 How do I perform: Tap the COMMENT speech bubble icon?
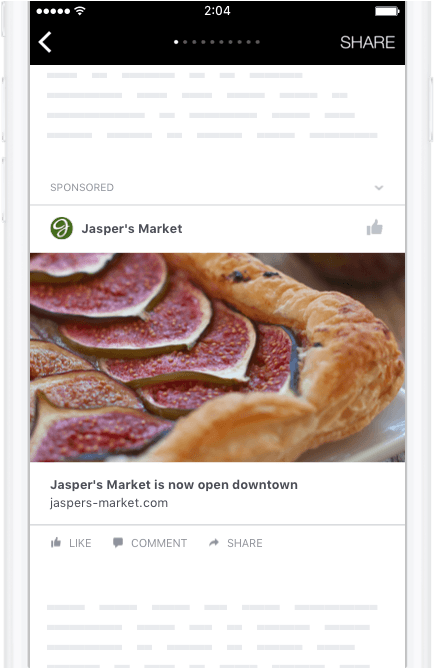pos(118,542)
